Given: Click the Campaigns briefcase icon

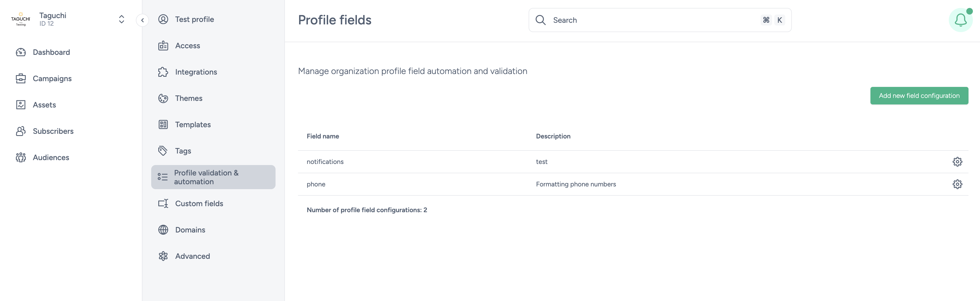Looking at the screenshot, I should click(x=21, y=78).
